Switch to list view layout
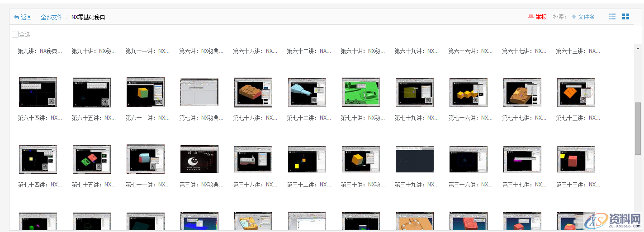 [x=612, y=17]
